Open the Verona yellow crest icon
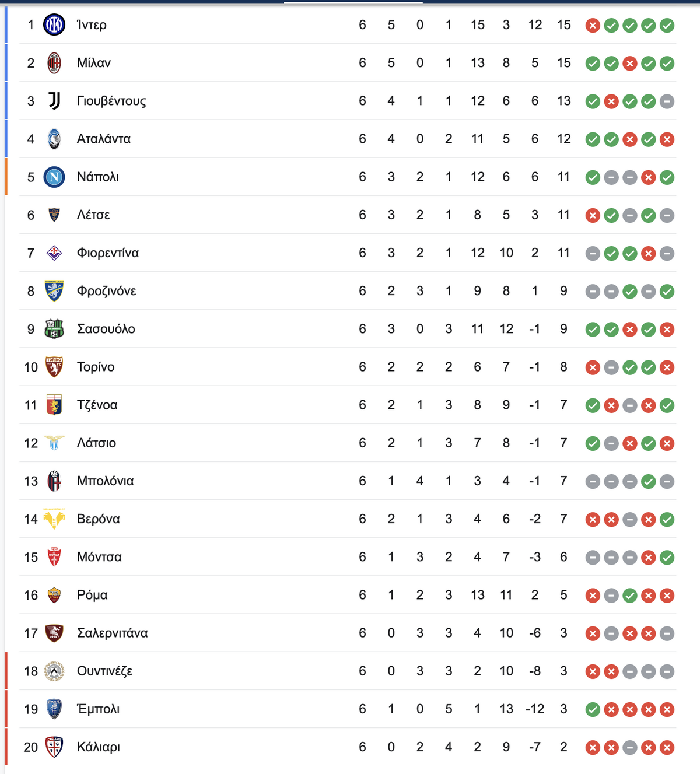700x774 pixels. [54, 519]
